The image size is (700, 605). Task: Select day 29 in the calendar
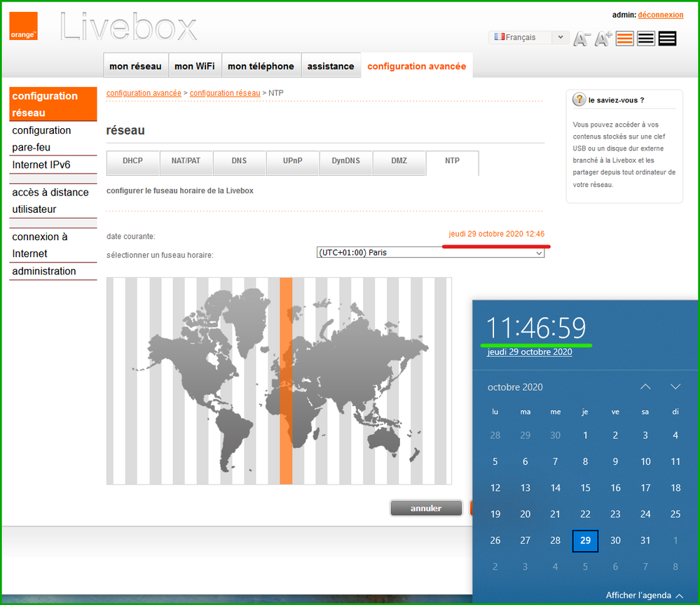pos(585,541)
